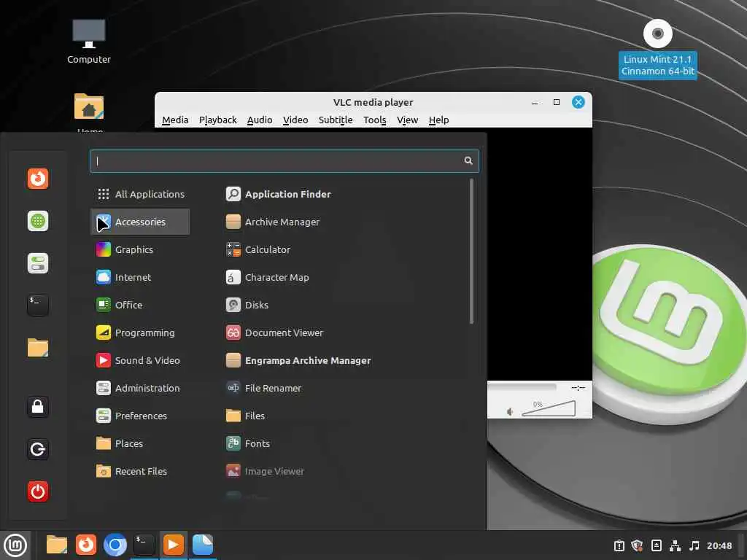
Task: Open VLC Audio menu
Action: 260,120
